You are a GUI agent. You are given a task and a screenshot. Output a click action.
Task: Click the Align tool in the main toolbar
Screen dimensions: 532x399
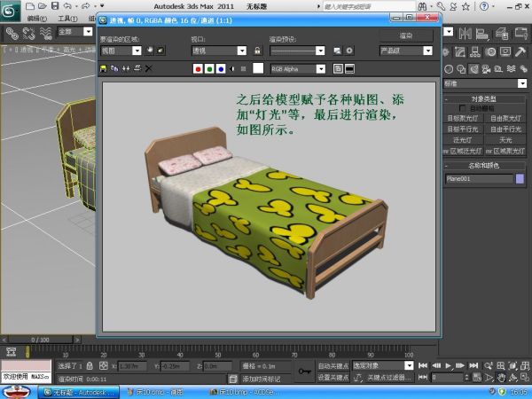tap(481, 34)
